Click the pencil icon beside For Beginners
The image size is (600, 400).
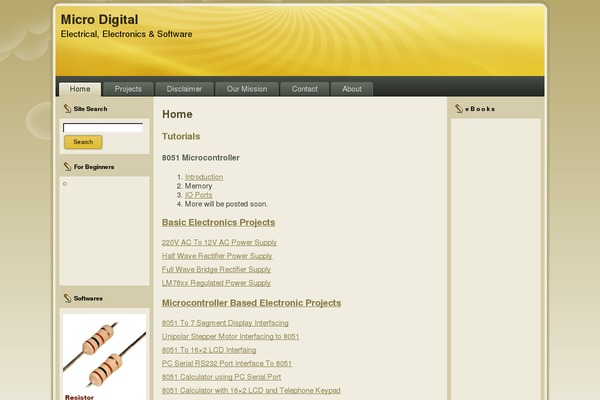pyautogui.click(x=67, y=167)
